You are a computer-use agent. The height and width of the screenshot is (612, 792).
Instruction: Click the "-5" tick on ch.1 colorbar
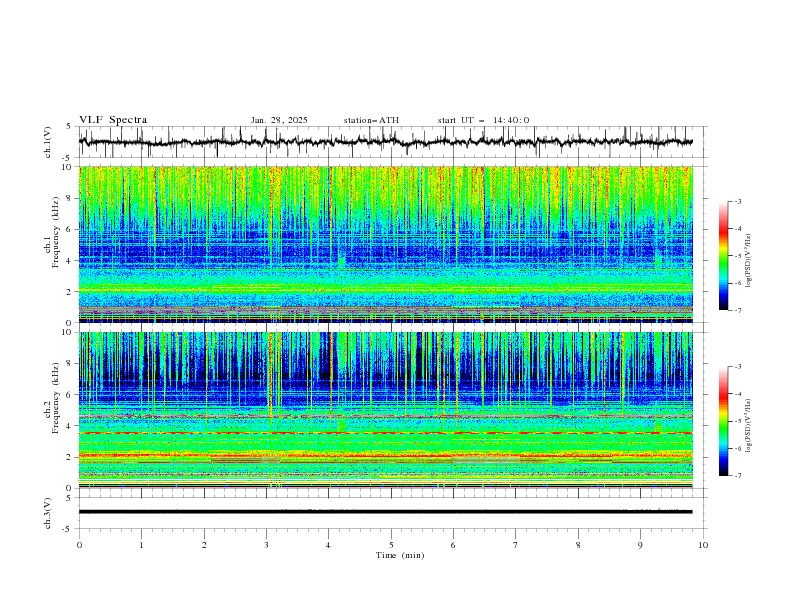[738, 256]
